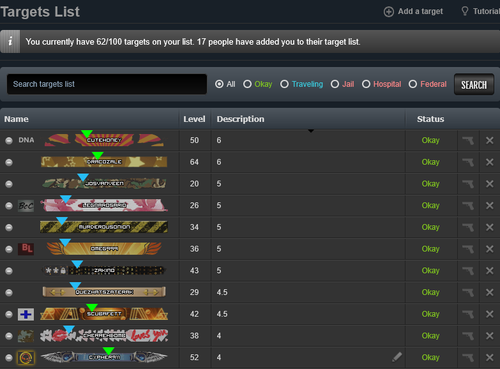Select the Traveling filter option
500x369 pixels.
pyautogui.click(x=284, y=84)
